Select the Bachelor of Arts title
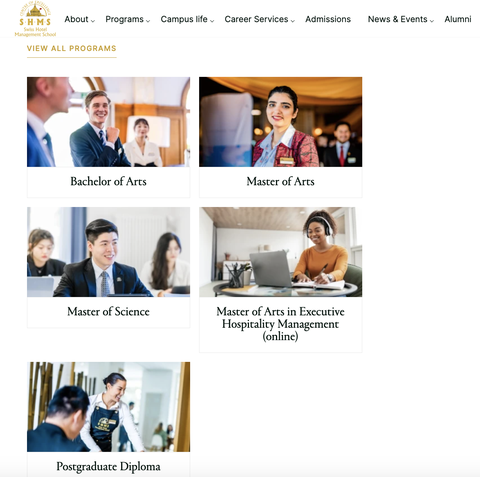 coord(108,181)
